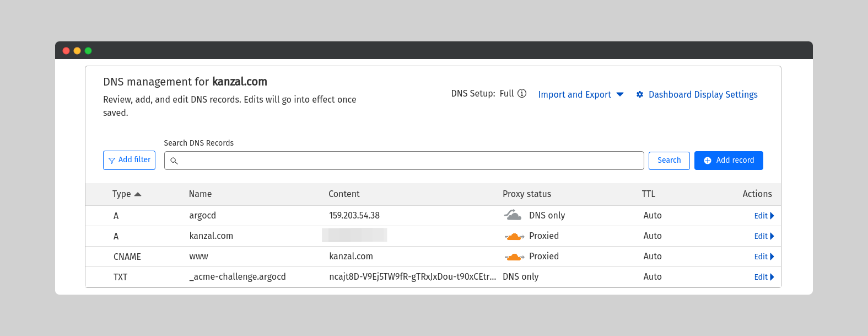Image resolution: width=868 pixels, height=336 pixels.
Task: Click the Proxy status column header
Action: [x=527, y=194]
